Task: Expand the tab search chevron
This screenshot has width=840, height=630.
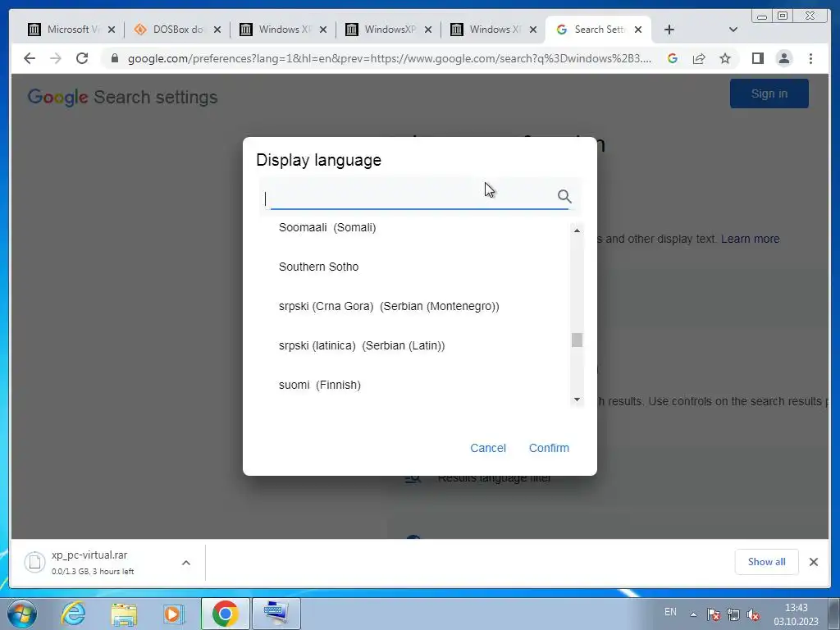Action: click(733, 30)
